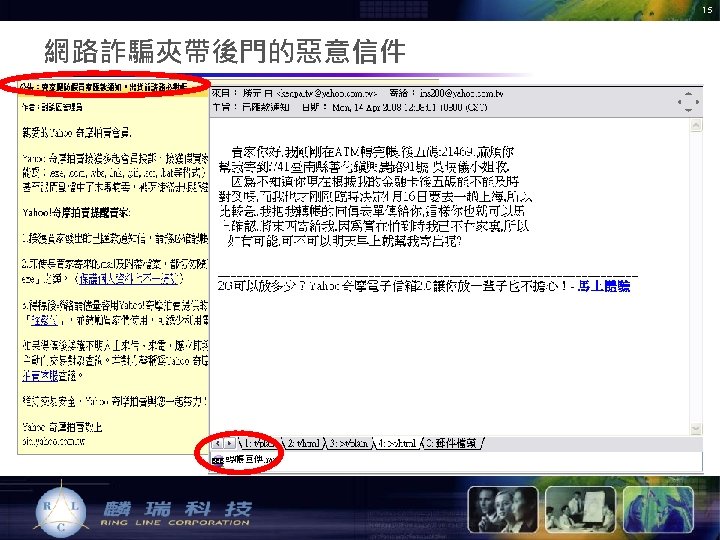Viewport: 720px width, 540px height.
Task: Switch to the '1: t/plain' tab
Action: click(260, 444)
